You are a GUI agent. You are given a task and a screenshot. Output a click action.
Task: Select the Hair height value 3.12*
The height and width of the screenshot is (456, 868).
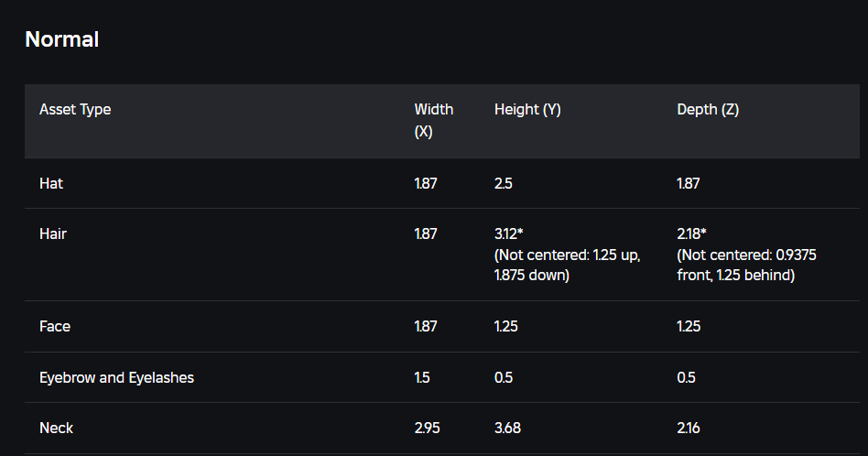click(509, 233)
